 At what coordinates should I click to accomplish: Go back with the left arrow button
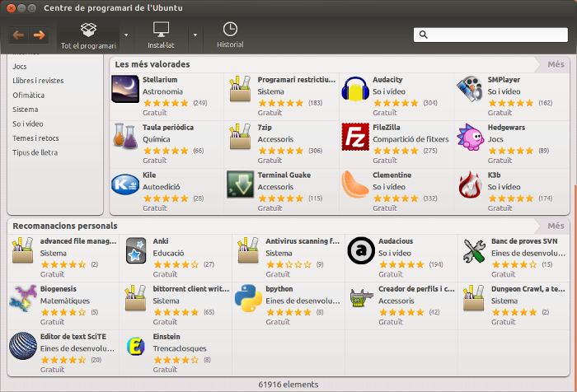tap(18, 35)
